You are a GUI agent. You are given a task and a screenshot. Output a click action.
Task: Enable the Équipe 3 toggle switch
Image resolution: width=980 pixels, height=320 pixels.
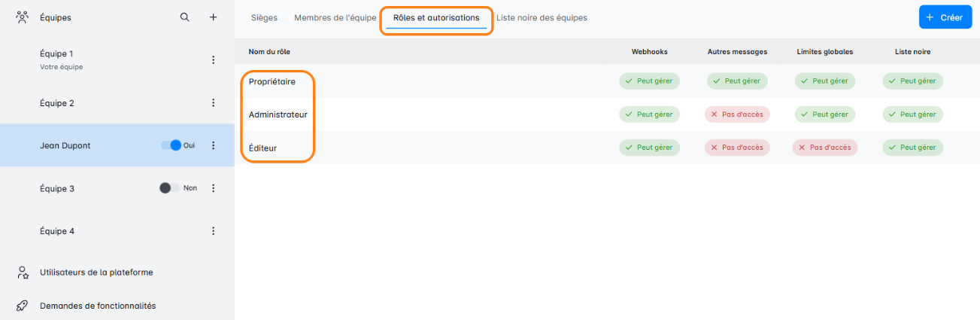tap(169, 188)
